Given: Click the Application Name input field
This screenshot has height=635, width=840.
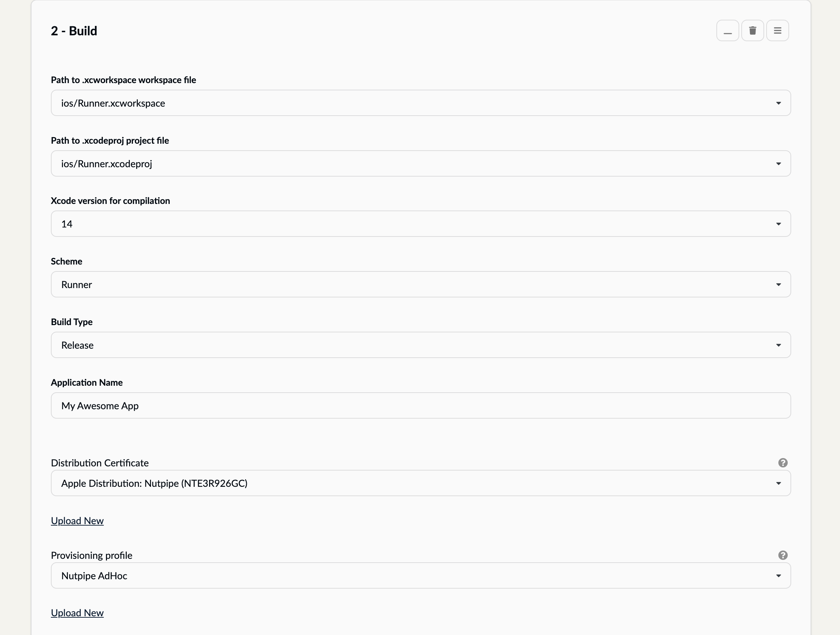Looking at the screenshot, I should coord(420,405).
